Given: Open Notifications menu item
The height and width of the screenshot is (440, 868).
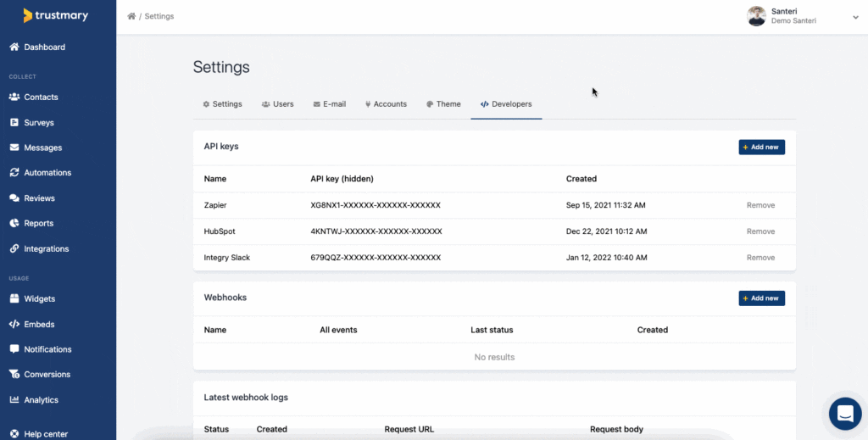Looking at the screenshot, I should [x=47, y=349].
